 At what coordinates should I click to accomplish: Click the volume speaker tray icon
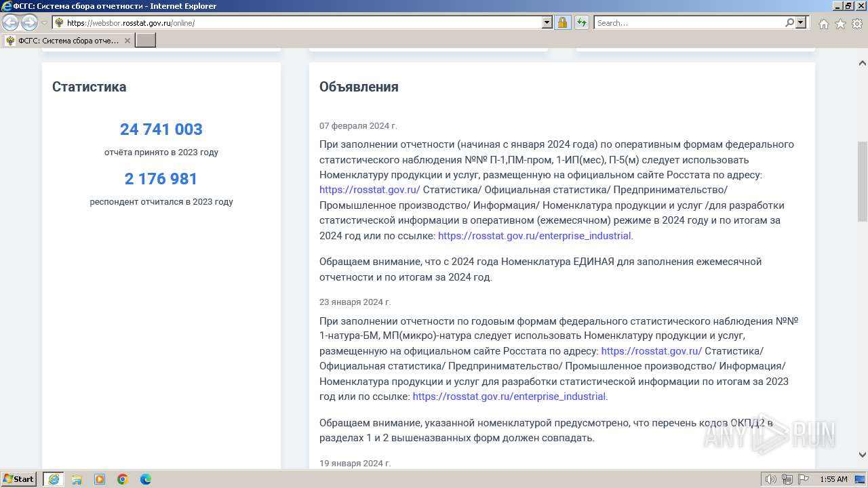point(772,479)
